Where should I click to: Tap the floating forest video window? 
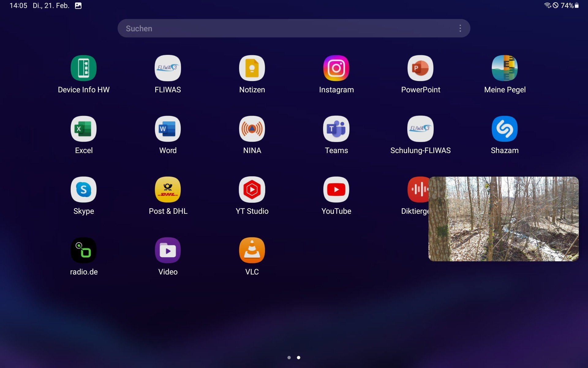click(503, 219)
